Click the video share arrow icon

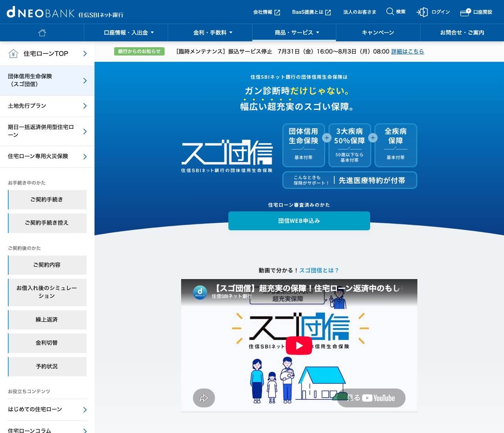[204, 398]
